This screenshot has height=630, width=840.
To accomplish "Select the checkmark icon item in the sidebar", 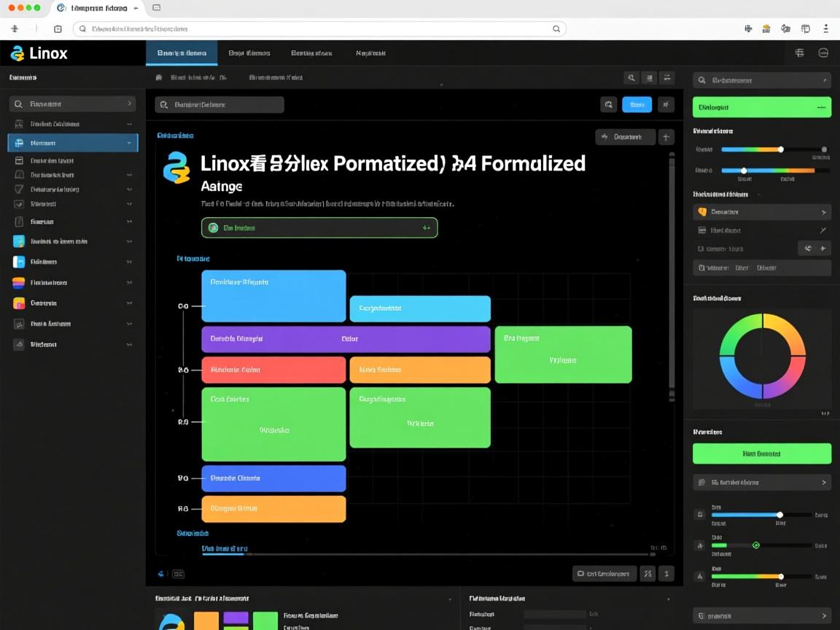I will pos(19,204).
